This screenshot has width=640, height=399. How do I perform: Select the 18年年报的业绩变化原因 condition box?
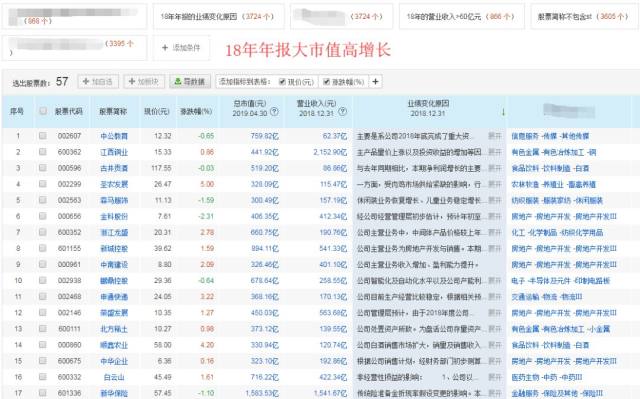pyautogui.click(x=218, y=16)
